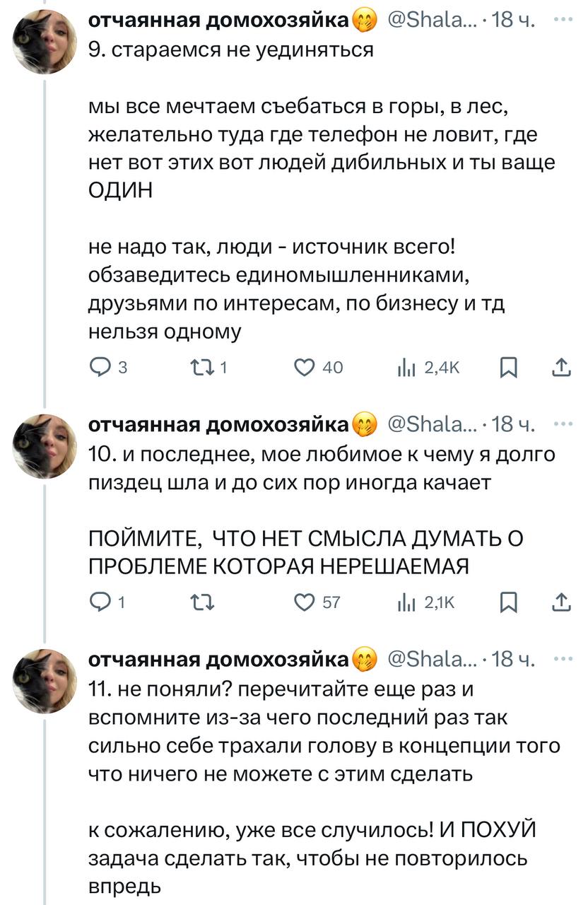The width and height of the screenshot is (588, 905).
Task: Open author avatar on tweet 11
Action: 45,681
